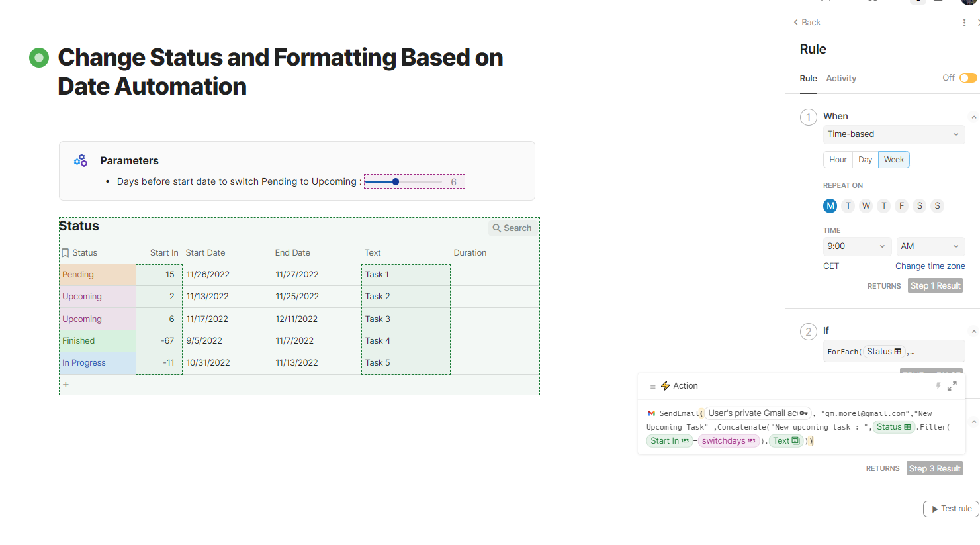Enable Wednesday in Repeat On days
Screen dimensions: 980x545
(866, 206)
